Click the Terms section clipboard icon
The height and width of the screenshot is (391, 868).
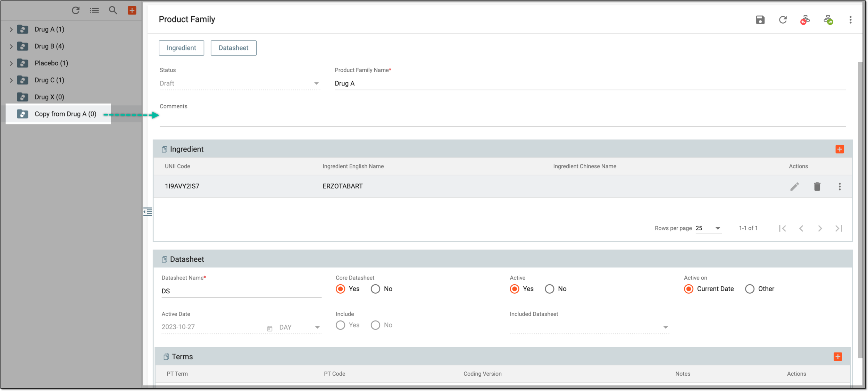[166, 357]
